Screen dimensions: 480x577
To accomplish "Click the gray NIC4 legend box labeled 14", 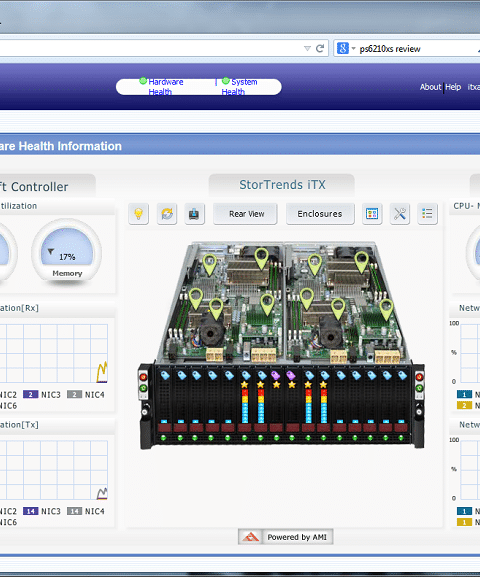I will (74, 511).
